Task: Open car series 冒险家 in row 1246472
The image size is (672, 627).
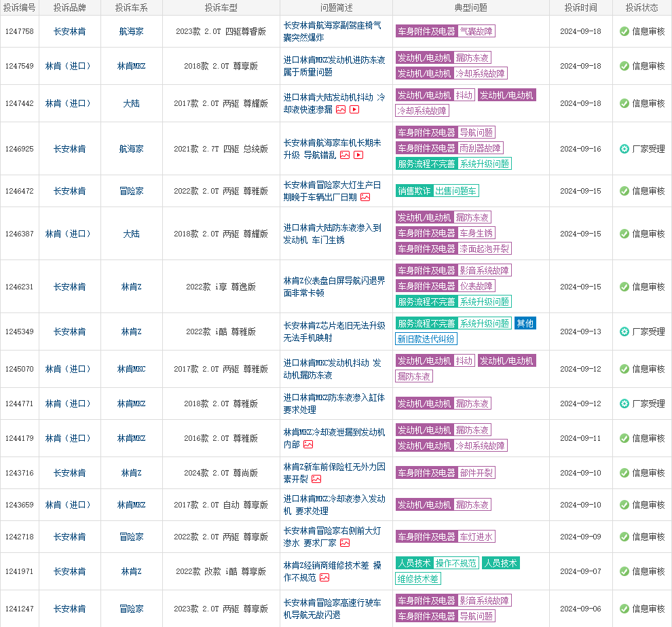Action: pos(131,191)
